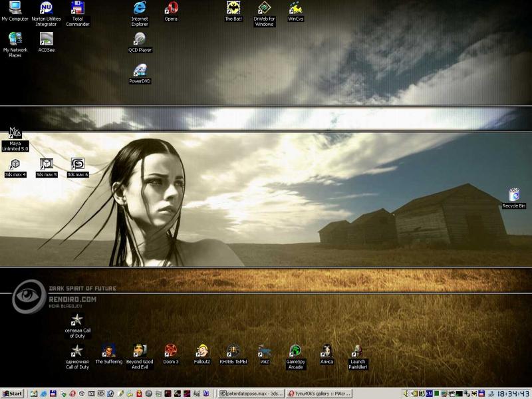Select the Fallout2 desktop icon

click(202, 351)
